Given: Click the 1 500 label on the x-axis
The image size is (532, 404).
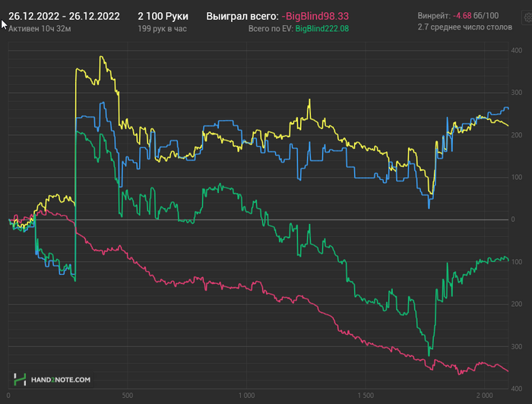Looking at the screenshot, I should click(366, 395).
